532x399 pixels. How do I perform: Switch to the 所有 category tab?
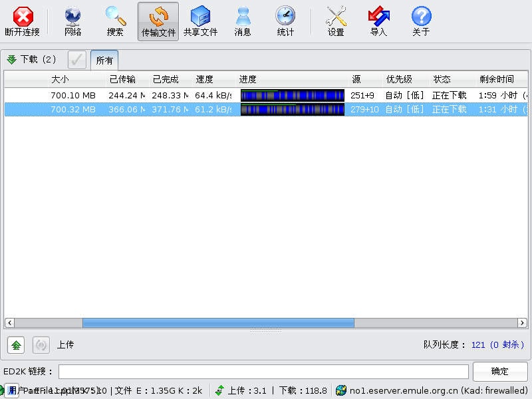[x=104, y=61]
